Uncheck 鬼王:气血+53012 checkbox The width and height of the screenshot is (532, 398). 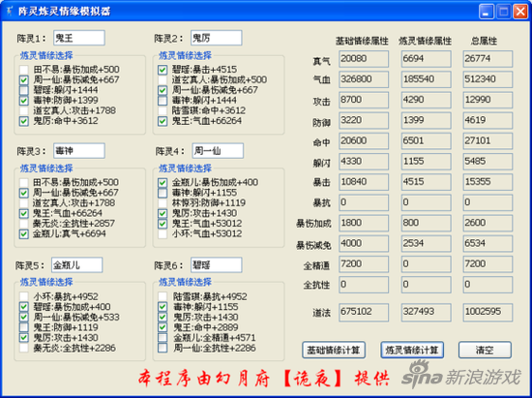pos(163,224)
